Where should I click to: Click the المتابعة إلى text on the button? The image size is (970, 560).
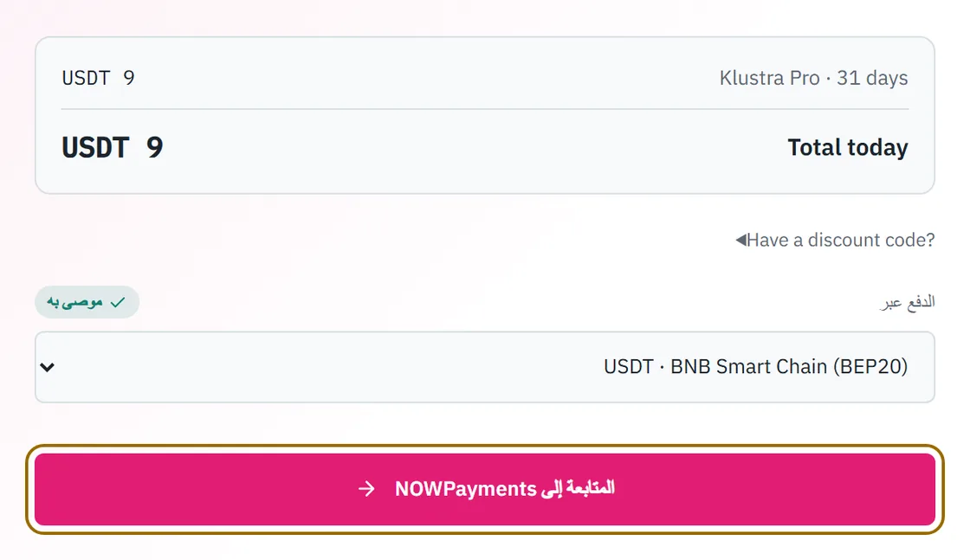[578, 488]
